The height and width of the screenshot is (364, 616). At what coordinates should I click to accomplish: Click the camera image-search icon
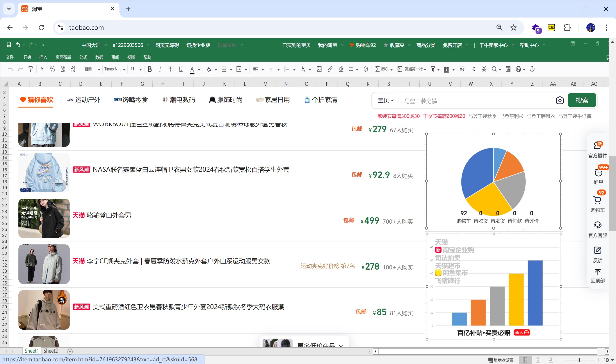(559, 100)
